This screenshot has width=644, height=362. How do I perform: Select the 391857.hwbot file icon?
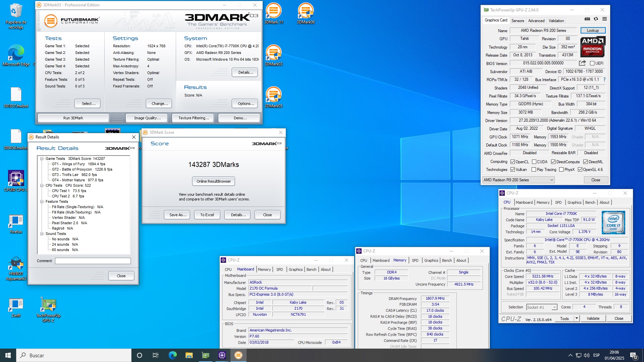(x=16, y=97)
